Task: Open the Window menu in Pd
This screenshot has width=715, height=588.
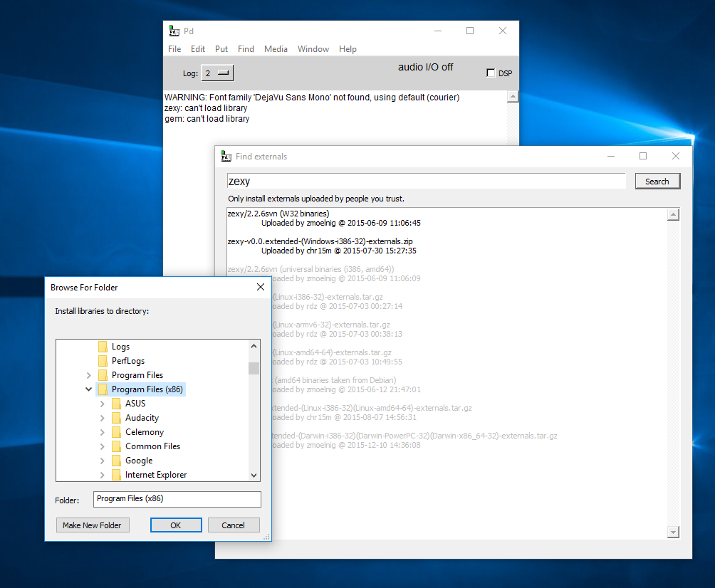Action: point(313,49)
